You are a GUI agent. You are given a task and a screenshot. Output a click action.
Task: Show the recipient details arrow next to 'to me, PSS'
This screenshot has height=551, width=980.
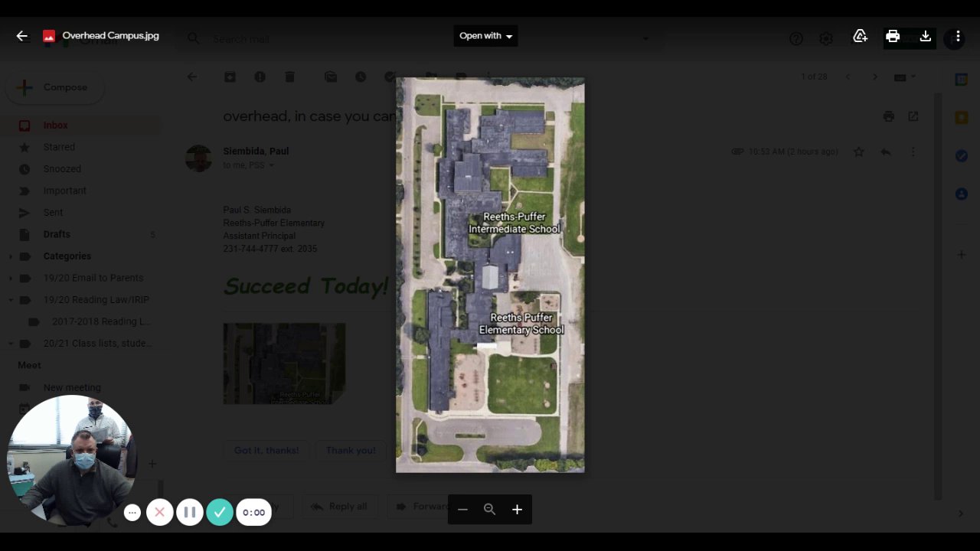(x=271, y=165)
